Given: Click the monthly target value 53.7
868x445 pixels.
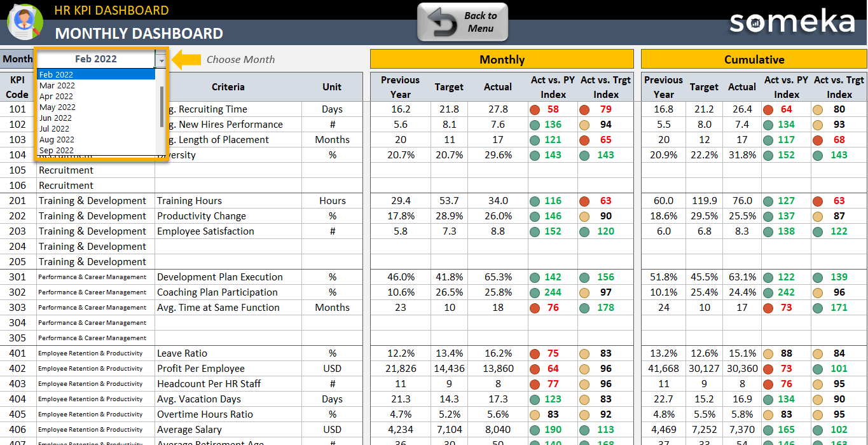Looking at the screenshot, I should tap(449, 201).
